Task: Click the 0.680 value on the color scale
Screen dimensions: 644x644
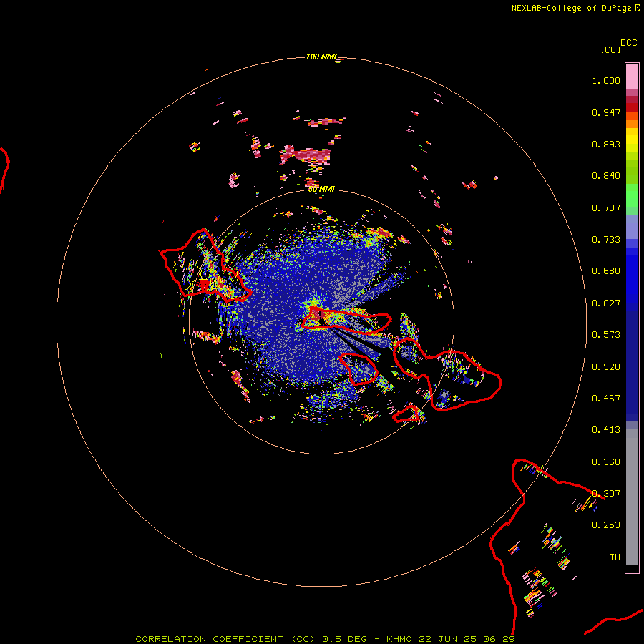Action: [606, 271]
